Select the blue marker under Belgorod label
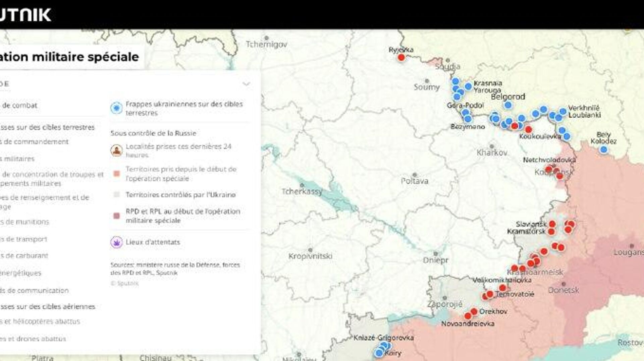The width and height of the screenshot is (644, 361). pos(508,105)
